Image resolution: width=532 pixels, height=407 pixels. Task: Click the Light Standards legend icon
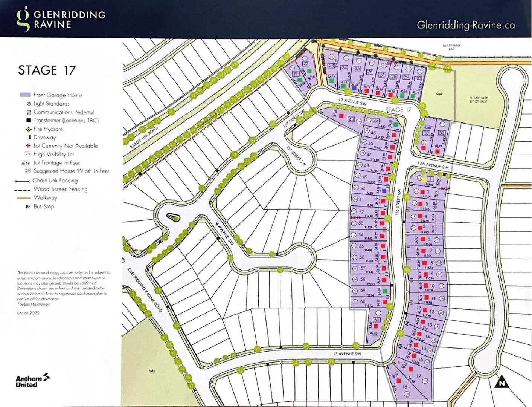click(x=29, y=104)
